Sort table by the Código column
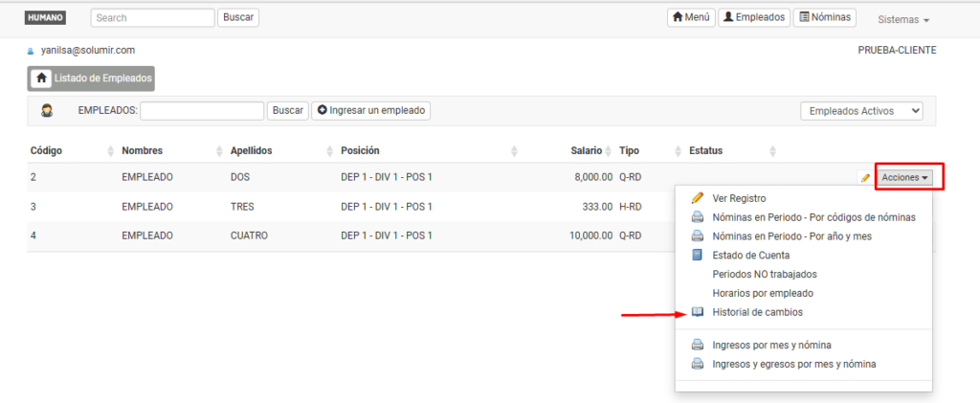The height and width of the screenshot is (403, 980). pyautogui.click(x=46, y=150)
